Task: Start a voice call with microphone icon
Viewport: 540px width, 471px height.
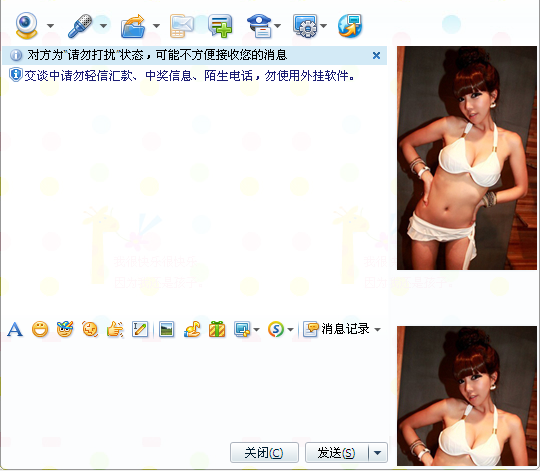Action: (80, 25)
